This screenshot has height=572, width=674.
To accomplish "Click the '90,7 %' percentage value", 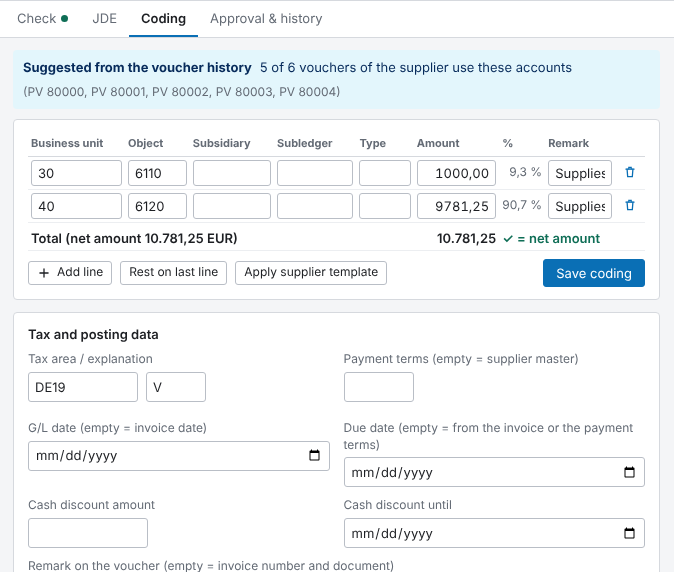I will (521, 205).
